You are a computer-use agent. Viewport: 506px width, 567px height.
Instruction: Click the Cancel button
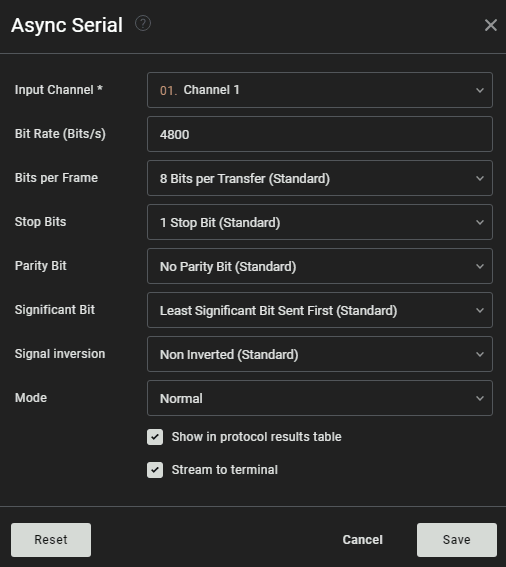point(362,540)
